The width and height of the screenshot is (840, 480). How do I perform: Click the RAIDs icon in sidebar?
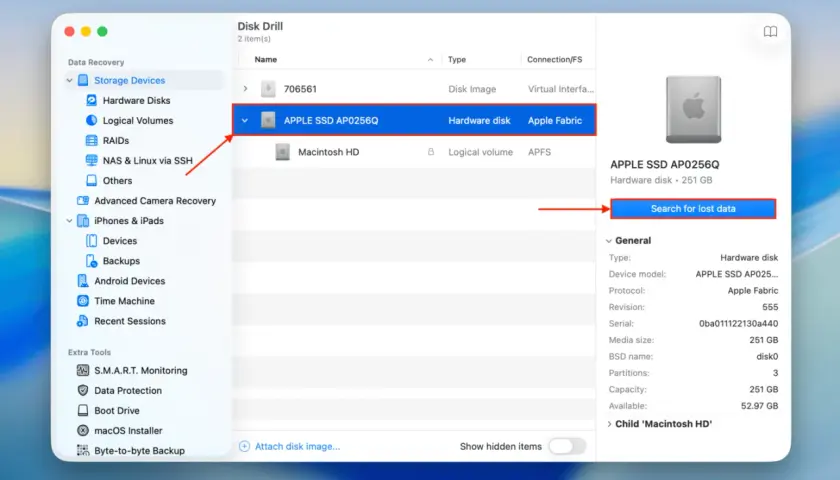coord(92,140)
